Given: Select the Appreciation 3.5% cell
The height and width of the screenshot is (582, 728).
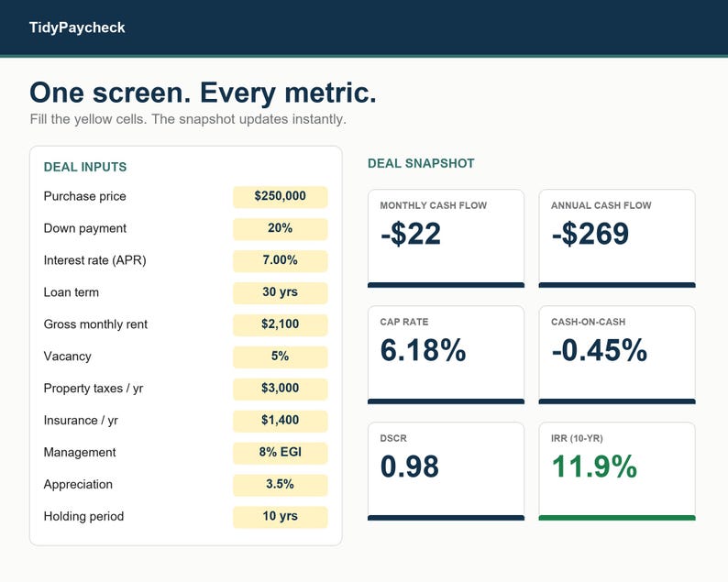Looking at the screenshot, I should coord(281,485).
